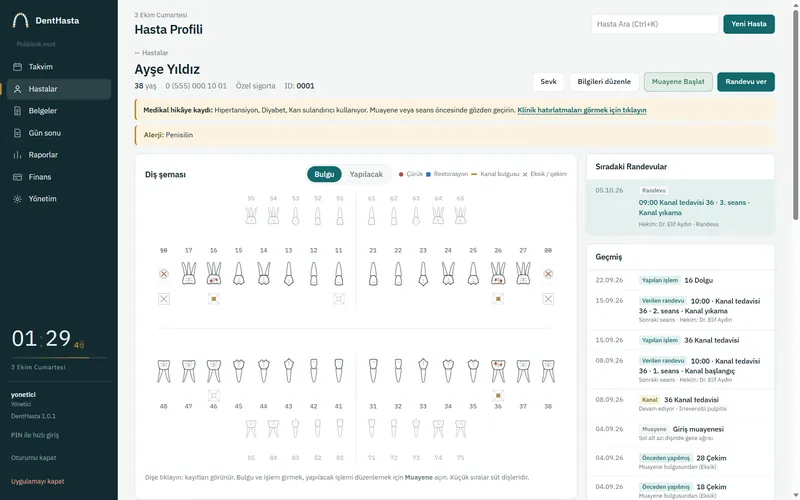
Task: Open the Belgeler document icon
Action: (17, 111)
